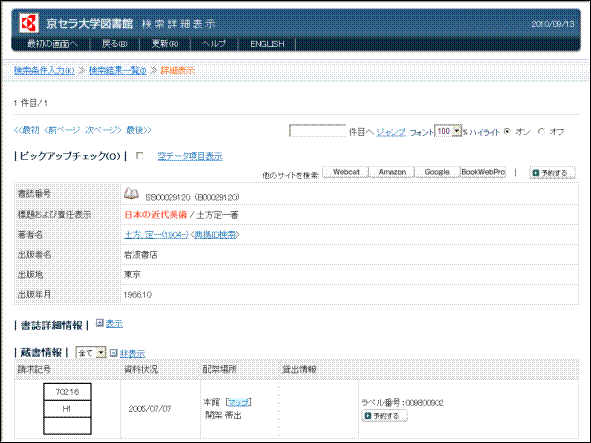This screenshot has height=443, width=591.
Task: Select the highlight オン radio button
Action: (x=507, y=132)
